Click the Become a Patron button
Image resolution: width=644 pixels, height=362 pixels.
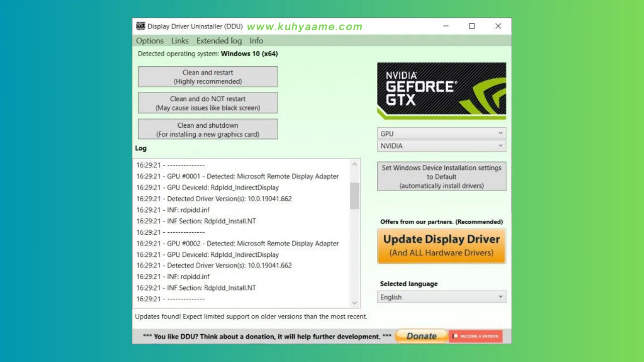[x=475, y=336]
